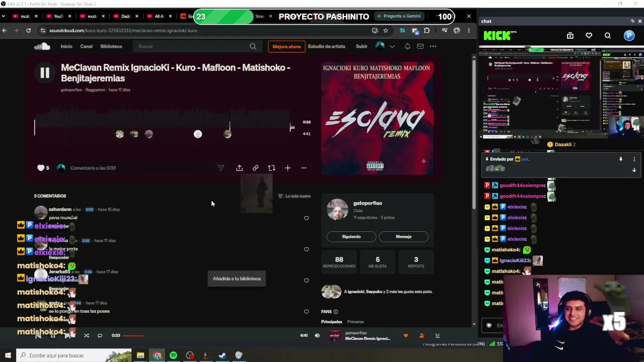The height and width of the screenshot is (362, 644).
Task: Toggle the Siguiendo follow button
Action: (x=351, y=236)
